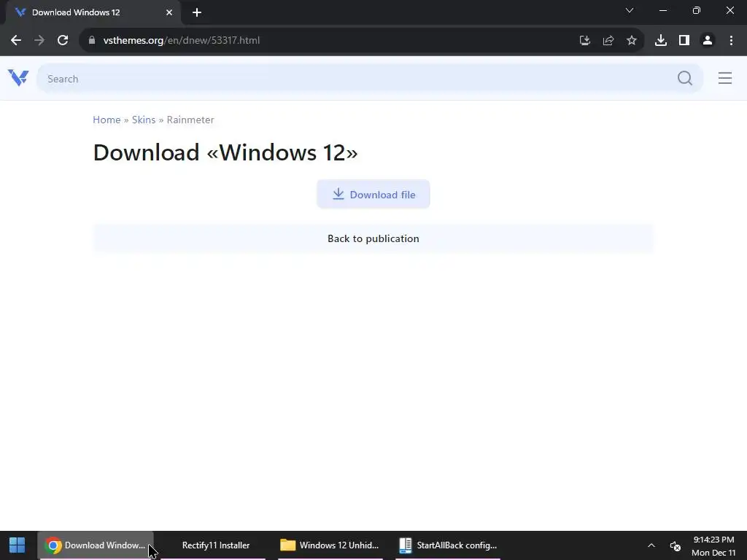
Task: Open the Windows 12 Unhid... folder in the taskbar
Action: [330, 545]
